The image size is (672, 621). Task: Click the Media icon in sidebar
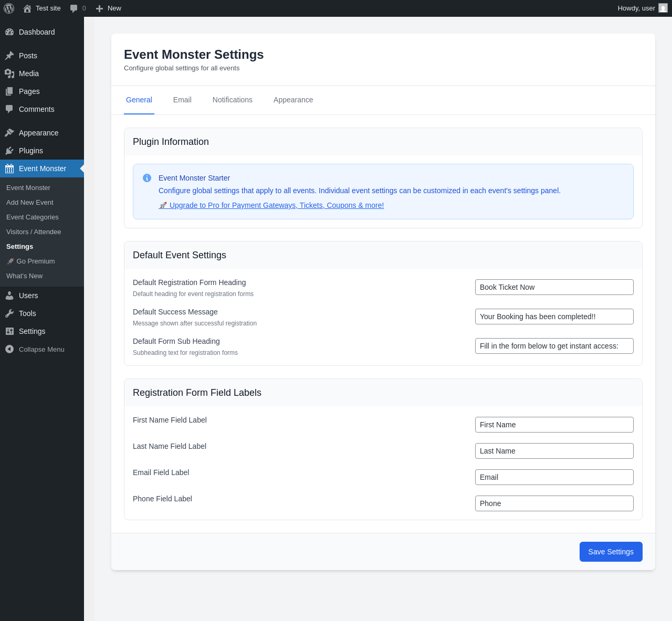[9, 73]
